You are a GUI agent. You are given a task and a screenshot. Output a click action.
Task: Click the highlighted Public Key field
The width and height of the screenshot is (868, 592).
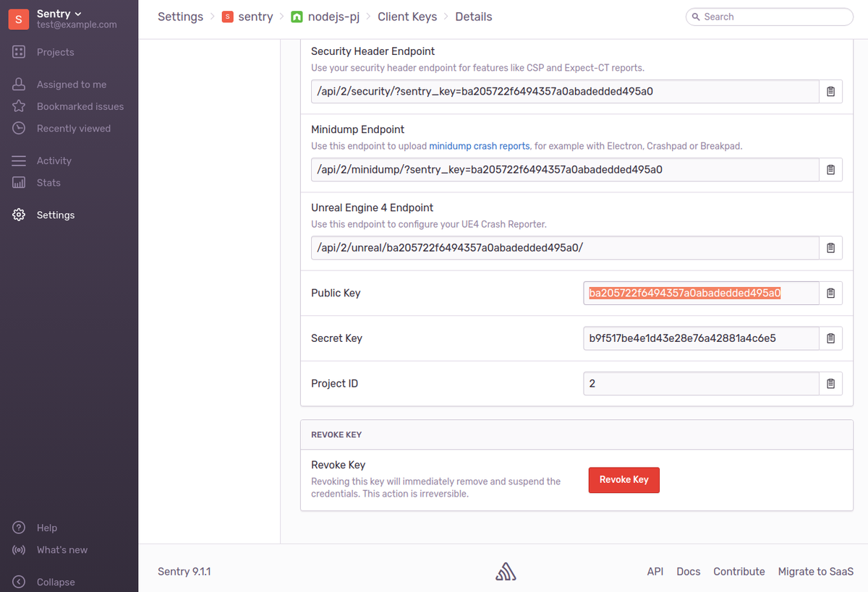(701, 293)
